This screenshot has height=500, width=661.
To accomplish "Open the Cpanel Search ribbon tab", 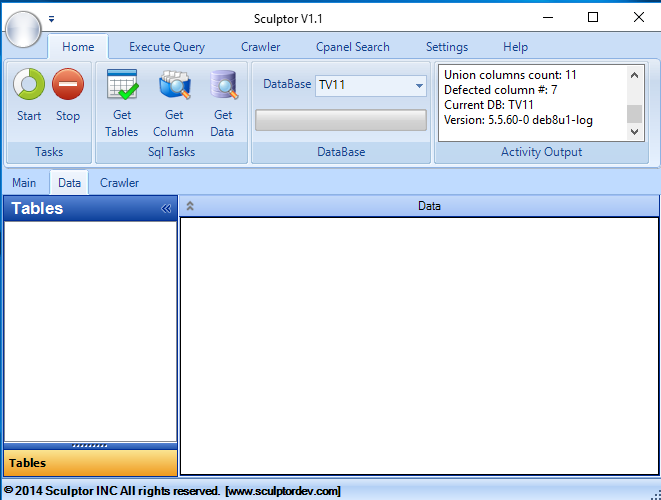I will click(352, 47).
